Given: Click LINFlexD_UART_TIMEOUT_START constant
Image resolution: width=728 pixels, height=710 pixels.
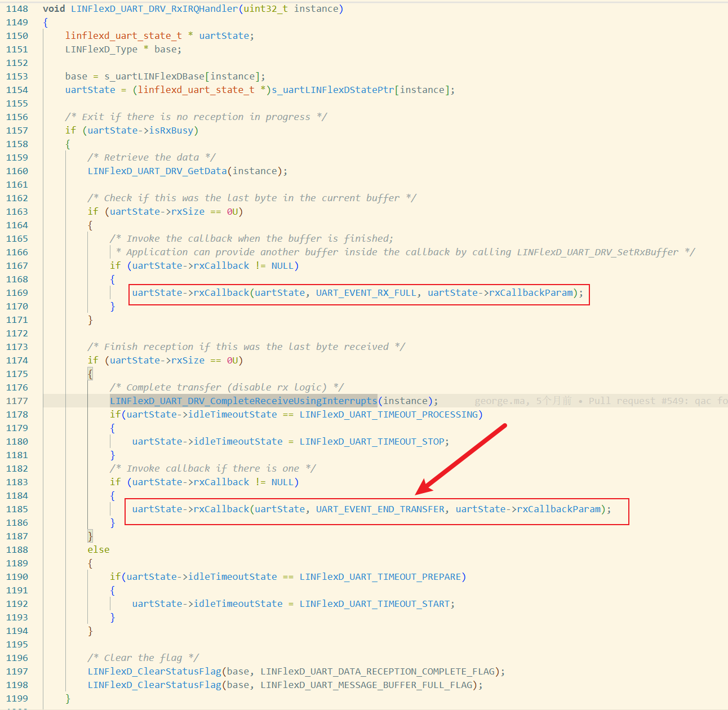Looking at the screenshot, I should point(374,603).
